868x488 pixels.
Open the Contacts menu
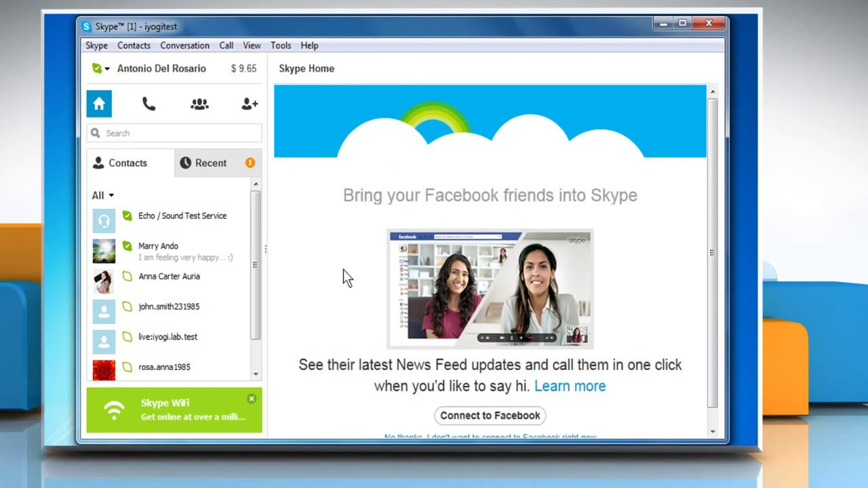(x=134, y=45)
